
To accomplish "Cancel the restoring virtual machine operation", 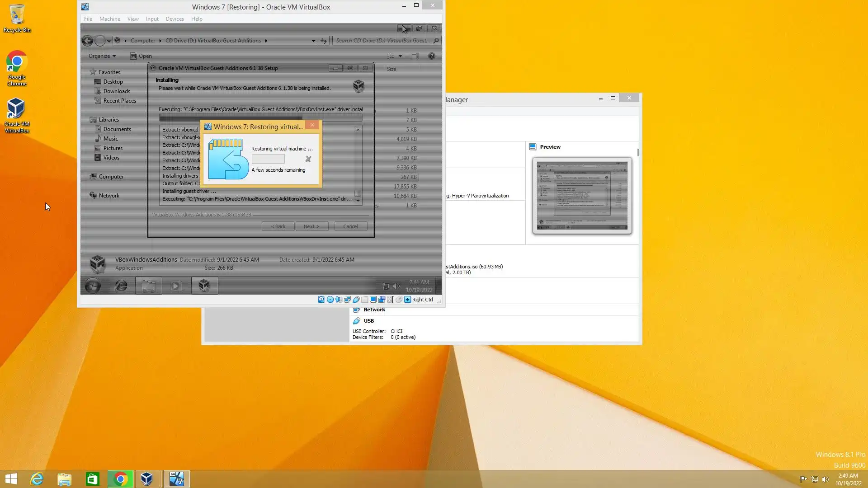I will pos(308,159).
